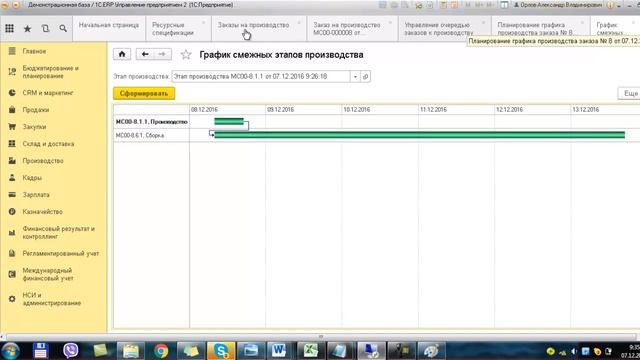
Task: Open the Склад и доставка section
Action: point(48,144)
